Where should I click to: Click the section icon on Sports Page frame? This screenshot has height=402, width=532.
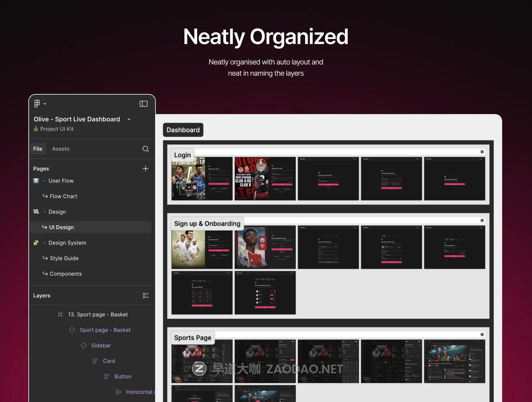[x=482, y=335]
